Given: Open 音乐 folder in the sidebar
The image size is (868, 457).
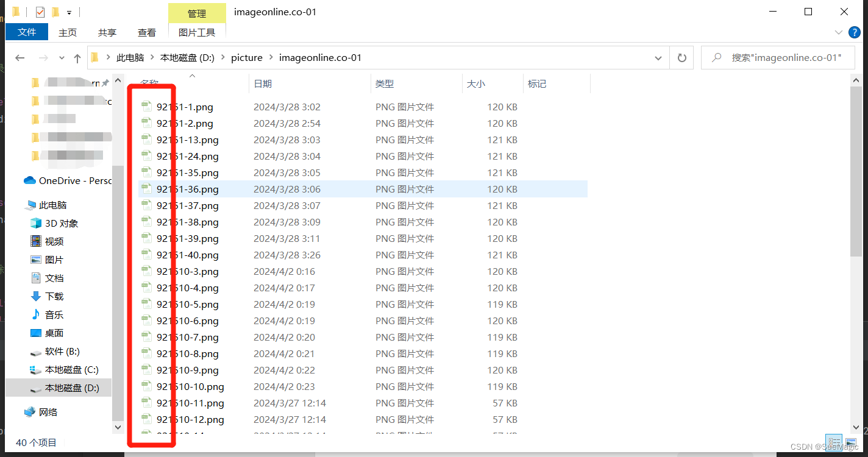Looking at the screenshot, I should coord(48,315).
